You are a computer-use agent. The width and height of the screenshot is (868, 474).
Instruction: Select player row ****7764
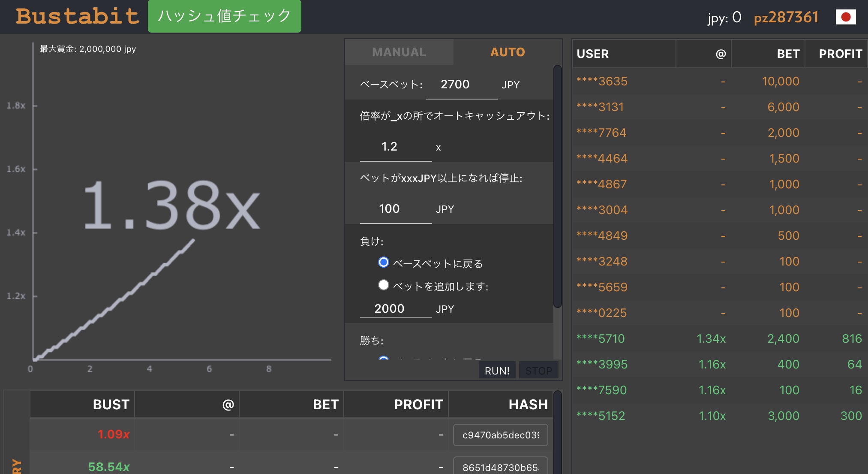point(720,133)
